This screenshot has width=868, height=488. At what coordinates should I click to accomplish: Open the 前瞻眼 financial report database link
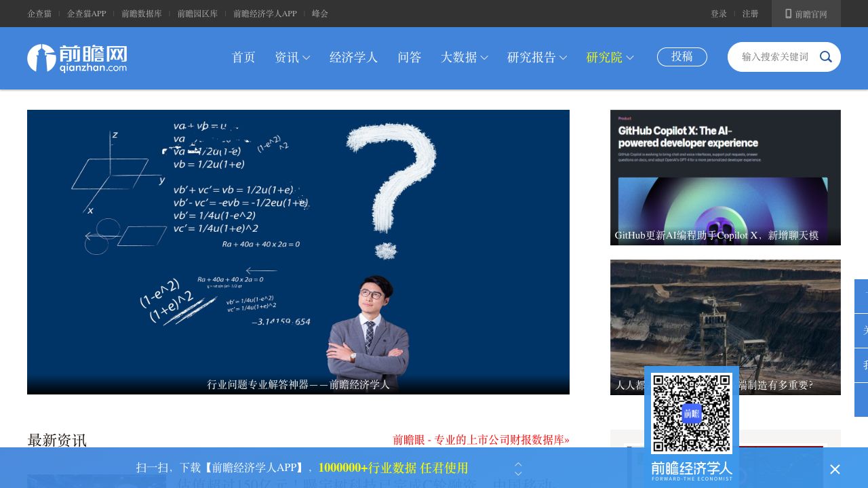coord(481,440)
